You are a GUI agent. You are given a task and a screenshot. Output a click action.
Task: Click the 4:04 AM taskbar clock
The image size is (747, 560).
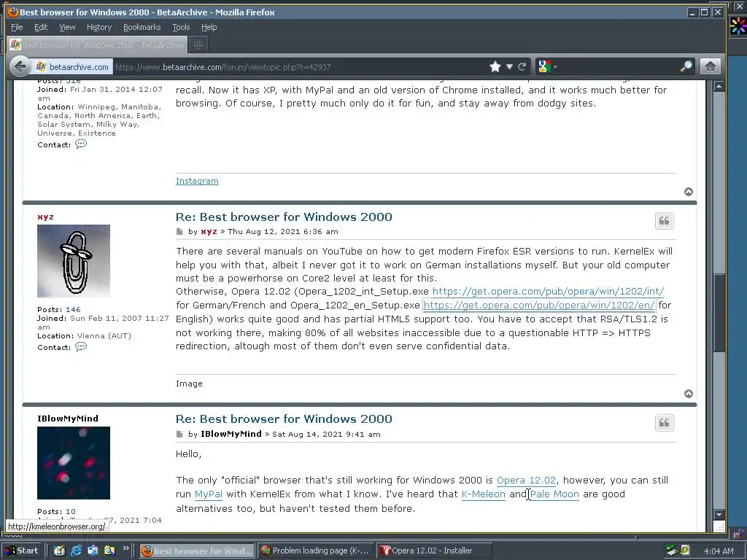719,551
